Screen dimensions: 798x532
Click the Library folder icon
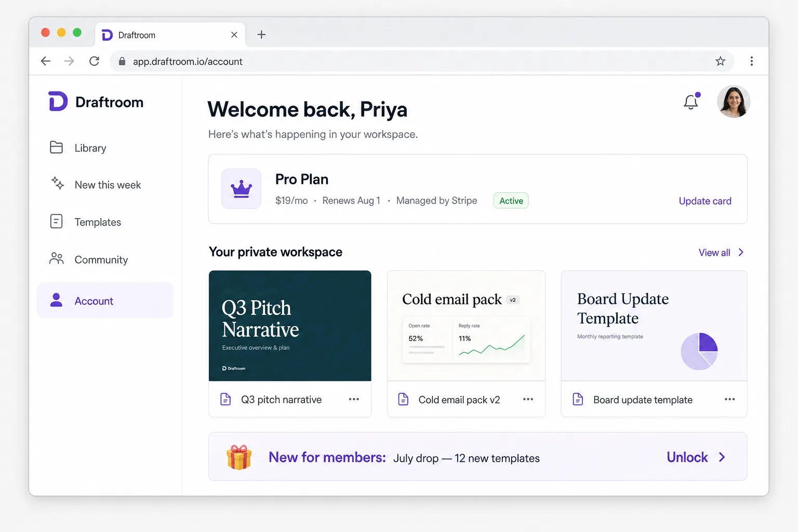tap(56, 148)
